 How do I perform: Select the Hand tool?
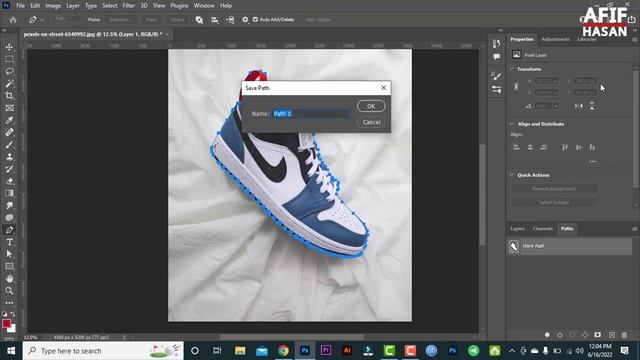[9, 278]
